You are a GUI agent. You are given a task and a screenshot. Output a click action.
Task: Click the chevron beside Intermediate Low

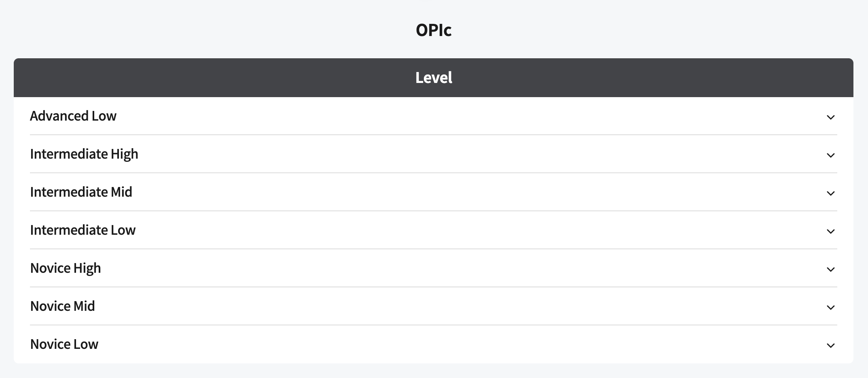coord(830,231)
